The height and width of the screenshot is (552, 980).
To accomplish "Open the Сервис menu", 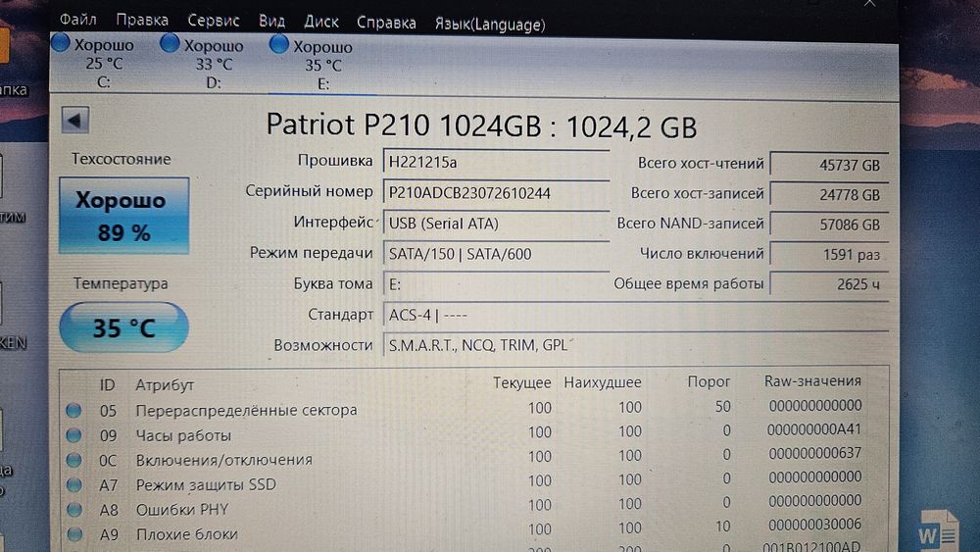I will click(x=213, y=21).
